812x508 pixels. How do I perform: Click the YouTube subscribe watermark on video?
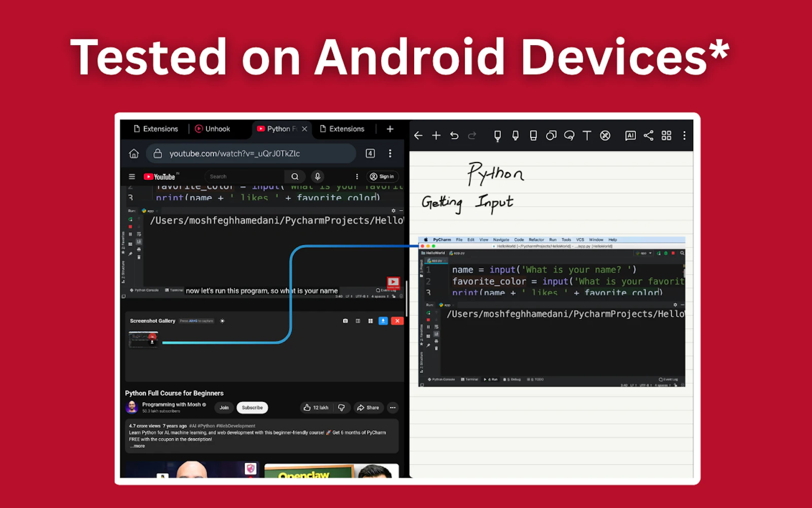pos(393,282)
